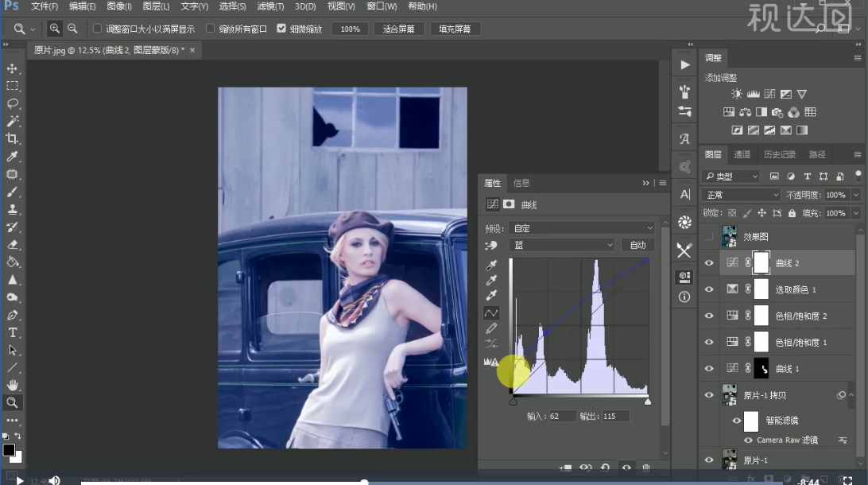This screenshot has width=868, height=485.
Task: Hide the 色相/饱和度 1 layer
Action: 709,342
